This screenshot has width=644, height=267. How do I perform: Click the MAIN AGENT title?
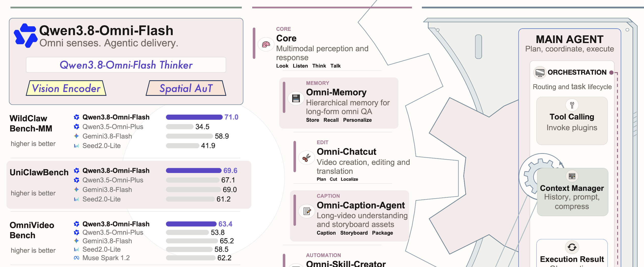pos(570,39)
